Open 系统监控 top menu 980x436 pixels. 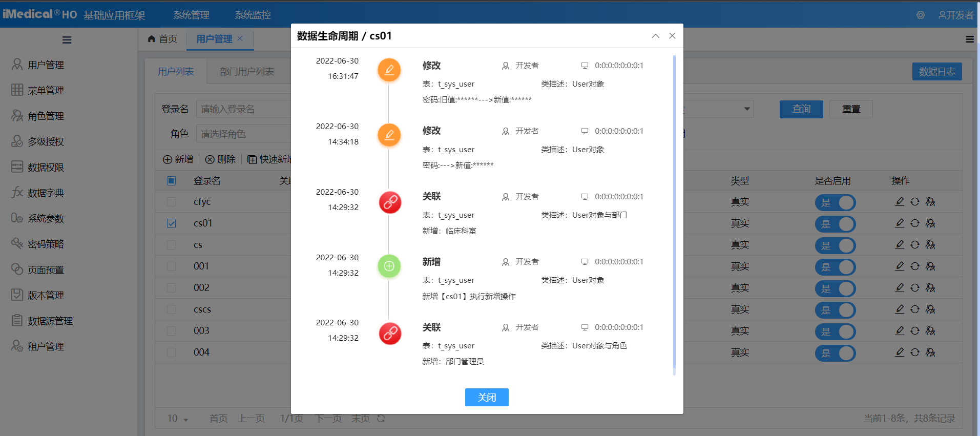click(253, 15)
